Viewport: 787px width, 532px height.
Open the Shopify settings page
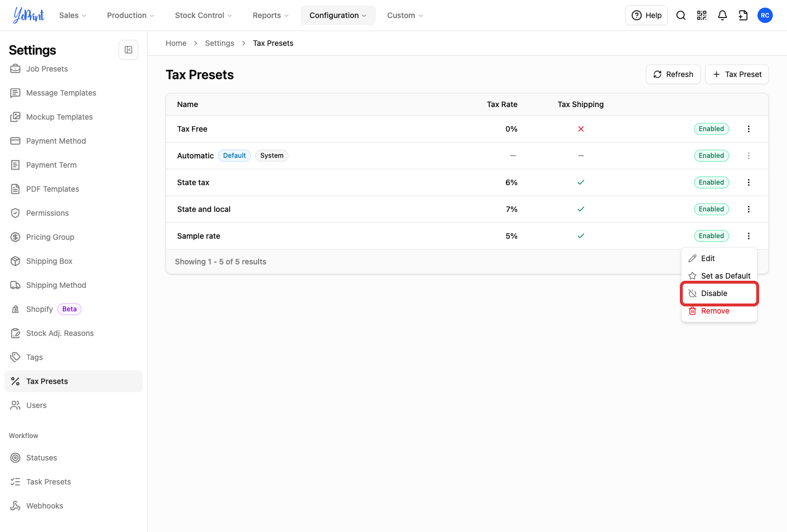pos(73,309)
